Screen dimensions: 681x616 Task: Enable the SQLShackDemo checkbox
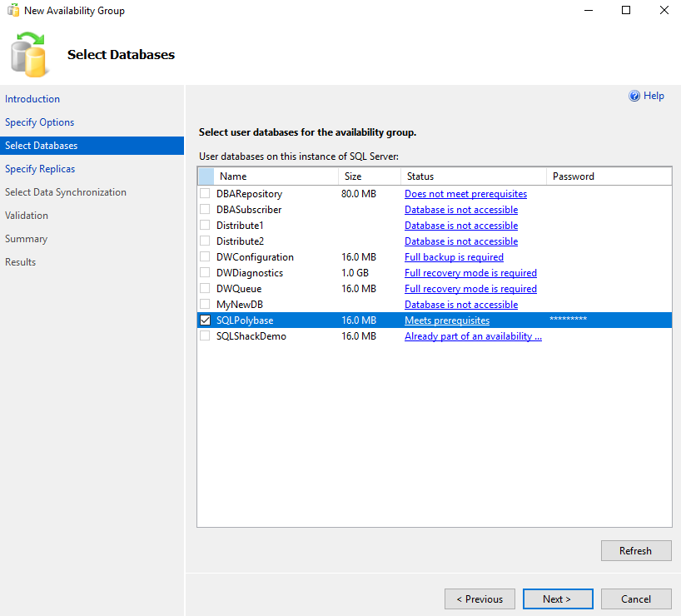click(206, 336)
